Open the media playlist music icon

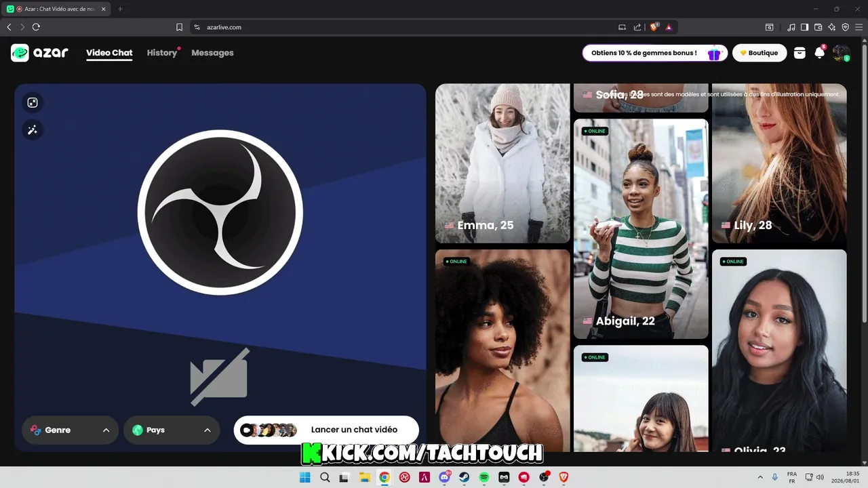(x=791, y=27)
